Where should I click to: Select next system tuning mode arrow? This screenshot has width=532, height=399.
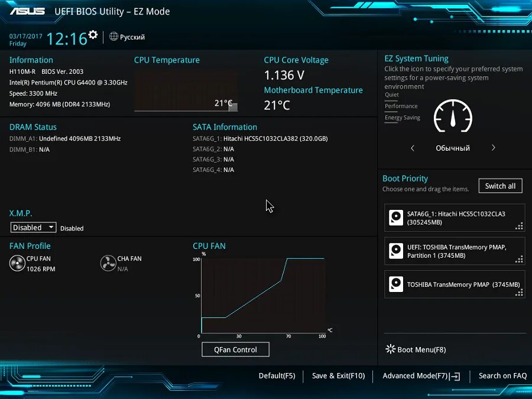coord(494,148)
